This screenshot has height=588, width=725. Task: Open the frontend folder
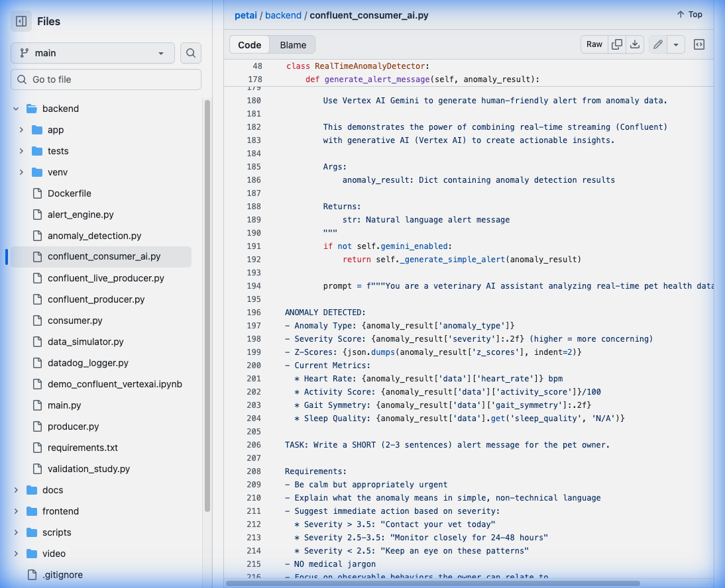(x=60, y=511)
